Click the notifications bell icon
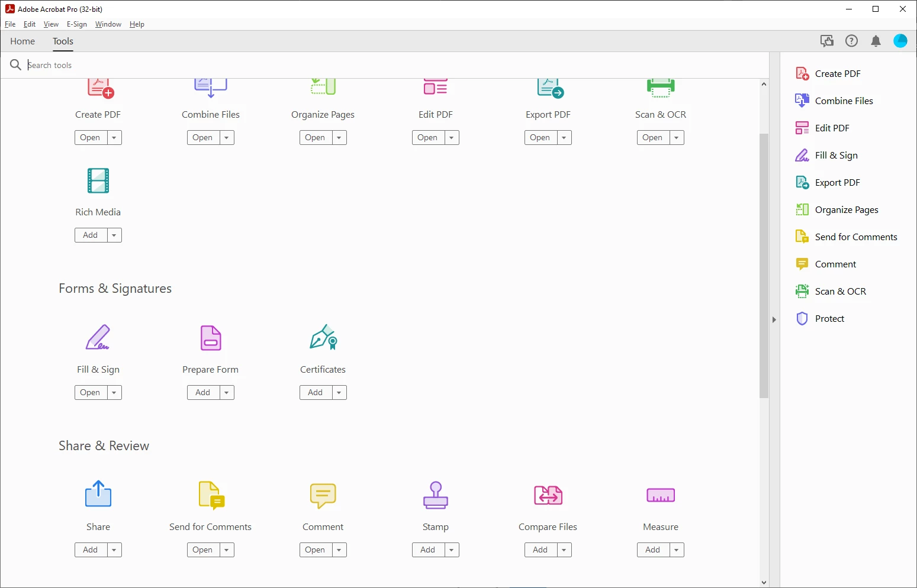The image size is (917, 588). [x=876, y=41]
